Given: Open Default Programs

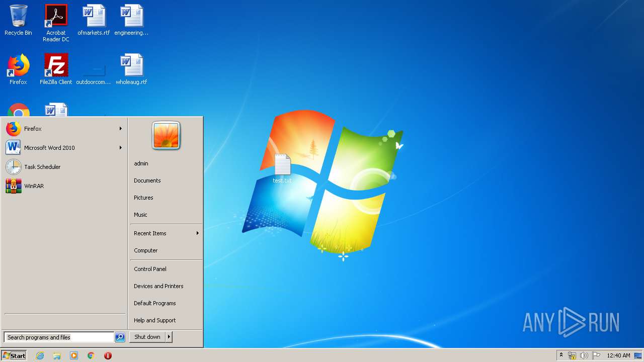Looking at the screenshot, I should tap(166, 303).
